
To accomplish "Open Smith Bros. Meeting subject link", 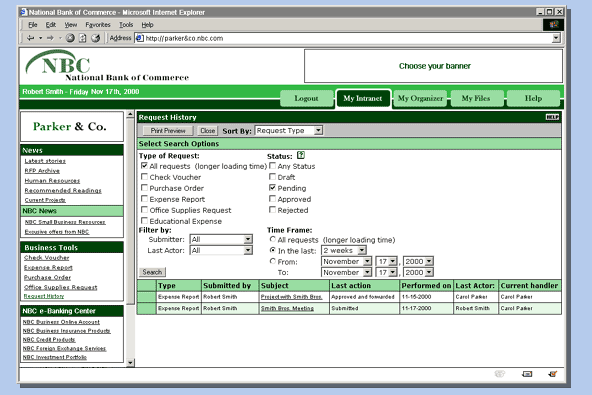I will point(287,308).
